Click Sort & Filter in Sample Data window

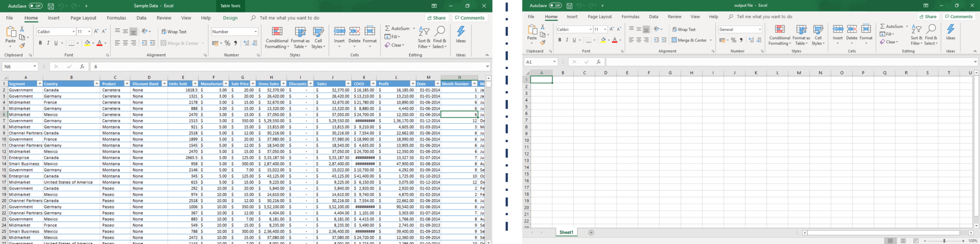[x=424, y=37]
